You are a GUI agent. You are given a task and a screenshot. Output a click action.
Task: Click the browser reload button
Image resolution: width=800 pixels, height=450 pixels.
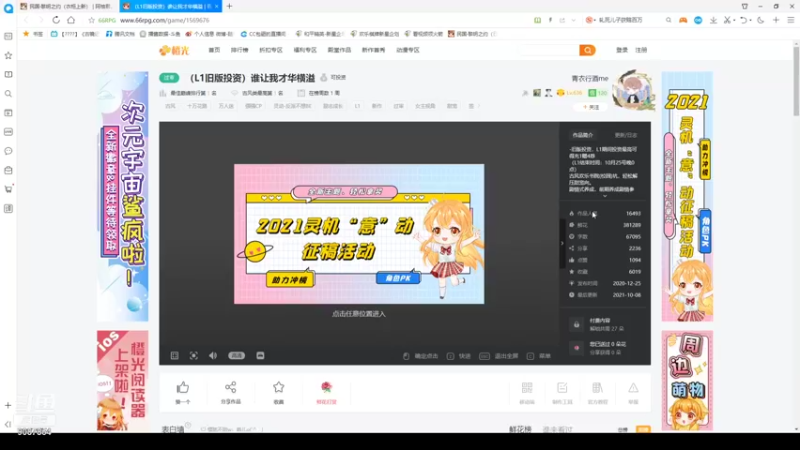[x=56, y=20]
